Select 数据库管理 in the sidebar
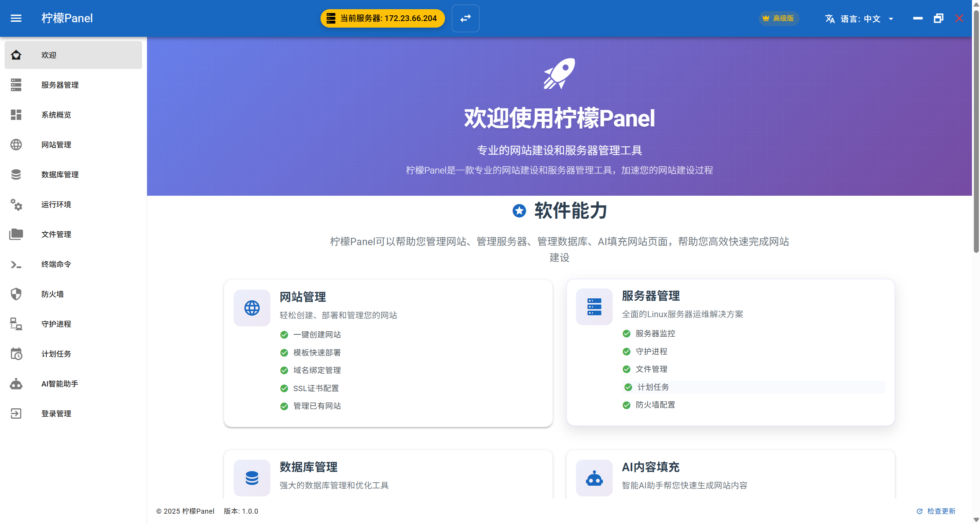980x524 pixels. point(60,175)
